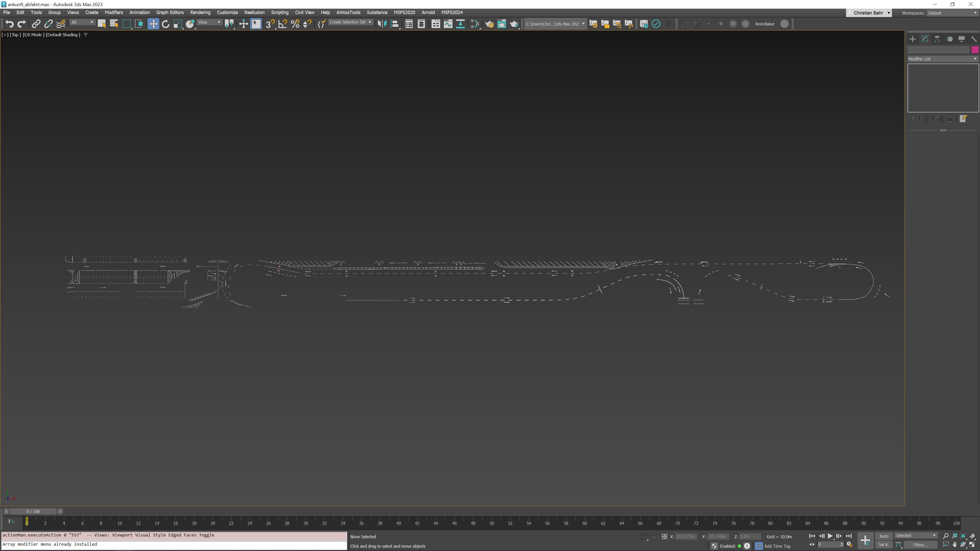This screenshot has height=551, width=980.
Task: Open the Graph Editors menu
Action: (x=170, y=12)
